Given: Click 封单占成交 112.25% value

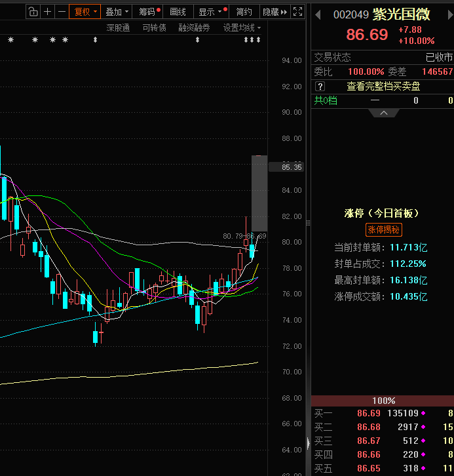Looking at the screenshot, I should (x=408, y=264).
